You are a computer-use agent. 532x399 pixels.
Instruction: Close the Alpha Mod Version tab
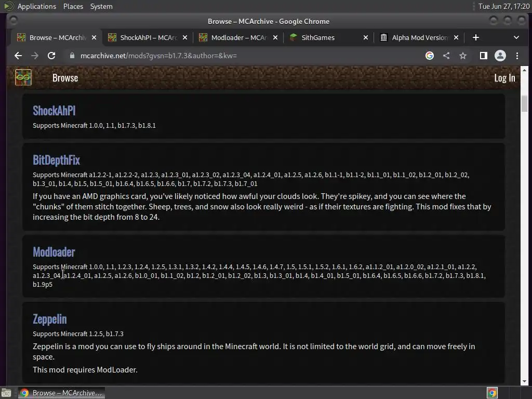[456, 37]
